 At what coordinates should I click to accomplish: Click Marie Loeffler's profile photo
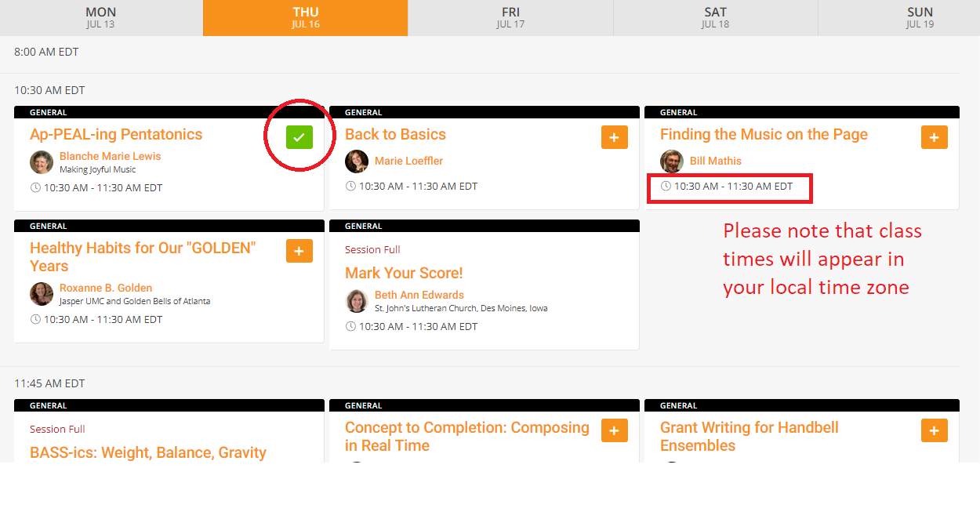(x=357, y=161)
